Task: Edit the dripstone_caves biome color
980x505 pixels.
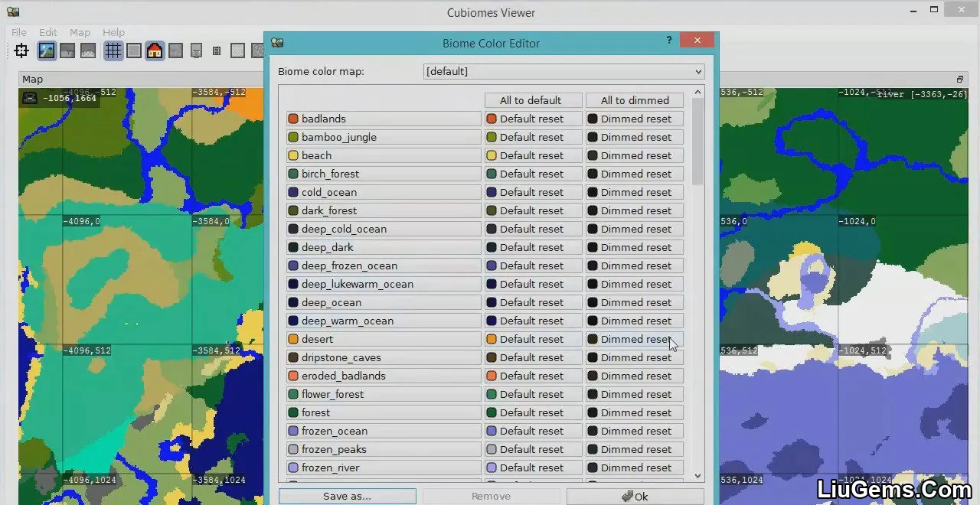Action: tap(384, 357)
